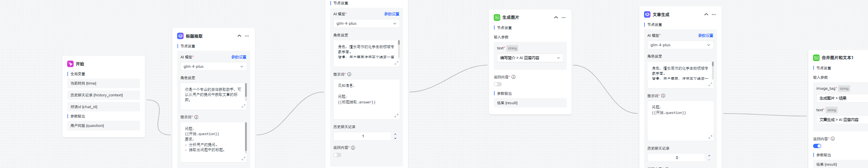Open the 文章生成 > AI 回答内容 dropdown
868x168 pixels.
(x=842, y=120)
